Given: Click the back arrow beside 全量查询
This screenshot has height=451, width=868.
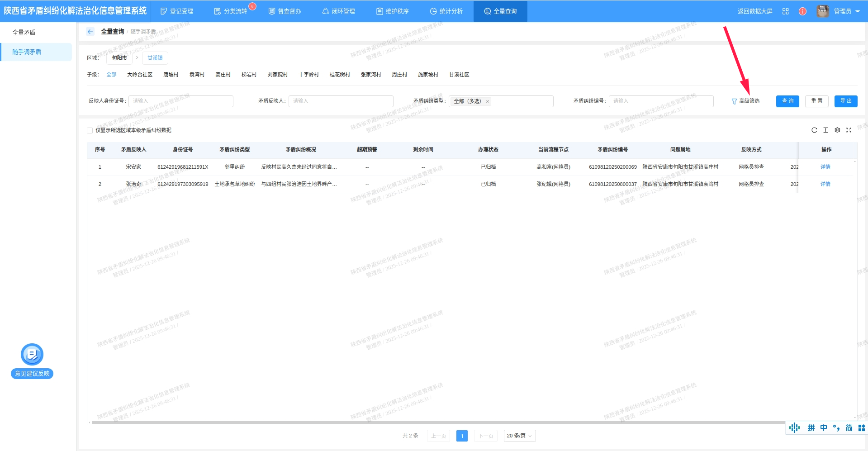Looking at the screenshot, I should 90,32.
